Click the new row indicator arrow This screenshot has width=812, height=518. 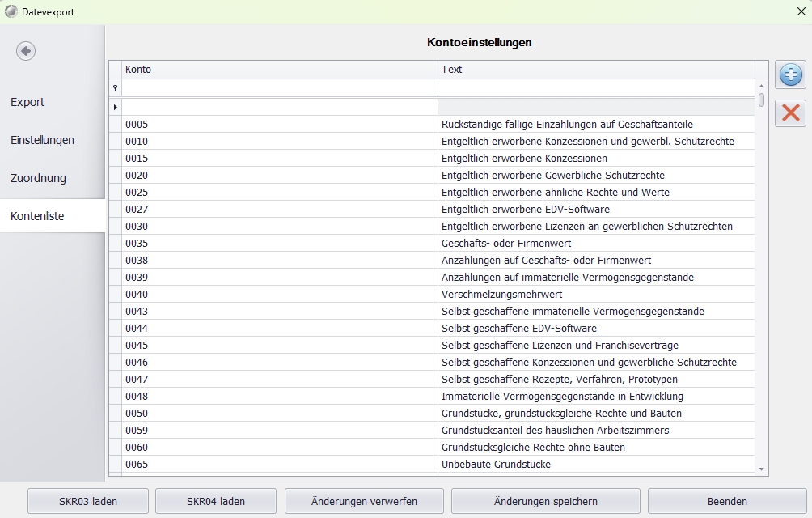tap(115, 107)
